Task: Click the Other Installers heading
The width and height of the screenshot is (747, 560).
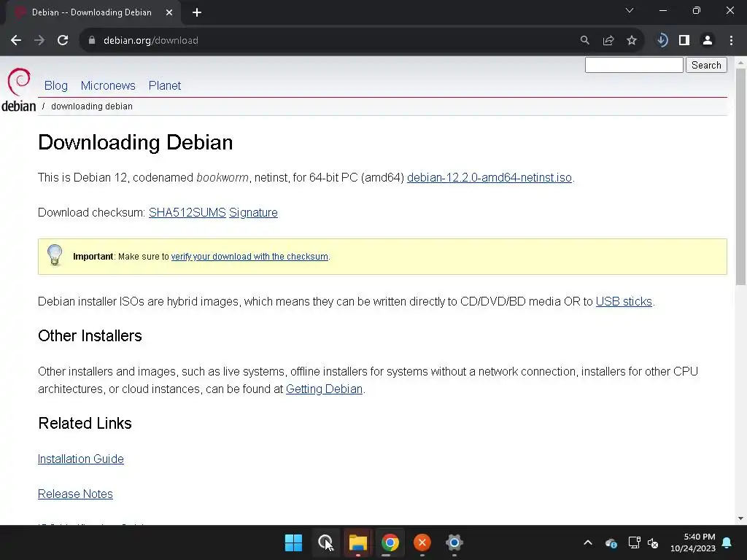Action: click(x=90, y=335)
